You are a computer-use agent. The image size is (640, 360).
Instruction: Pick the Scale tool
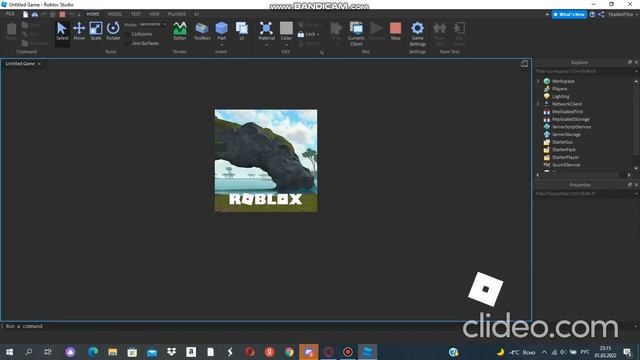tap(96, 31)
